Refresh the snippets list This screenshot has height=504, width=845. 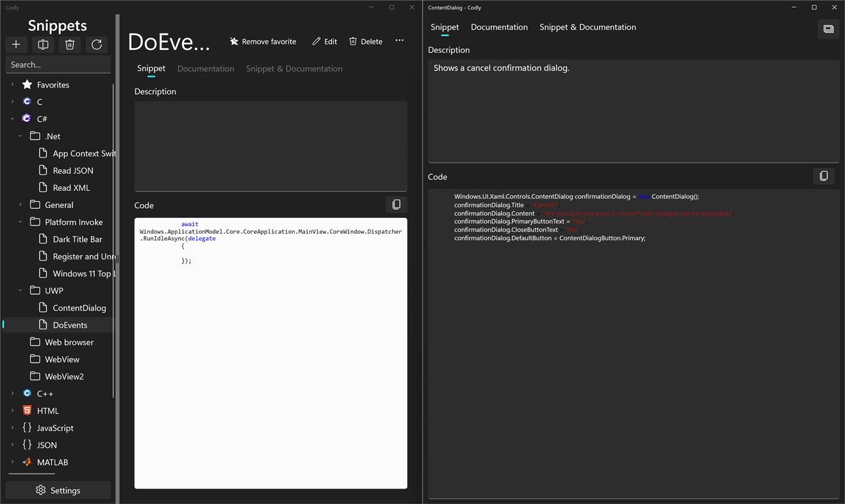(97, 44)
